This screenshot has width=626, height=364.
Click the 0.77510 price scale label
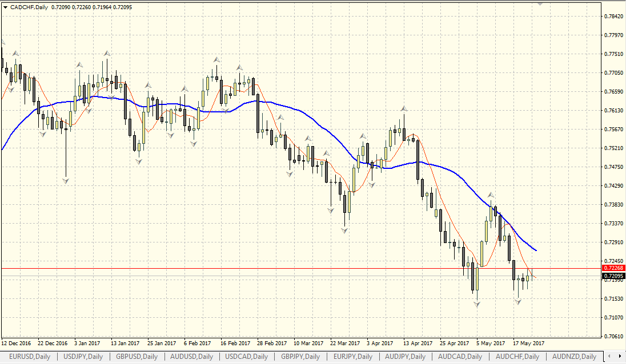pos(613,54)
